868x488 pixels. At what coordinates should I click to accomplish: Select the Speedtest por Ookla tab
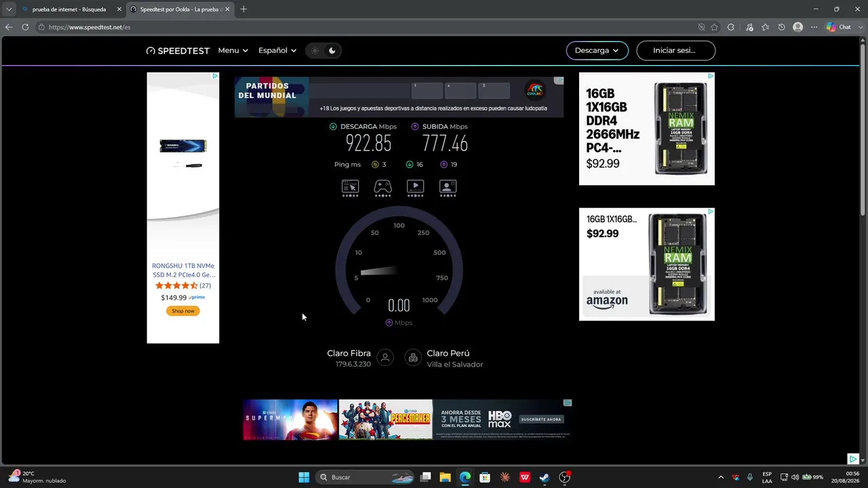click(x=180, y=9)
